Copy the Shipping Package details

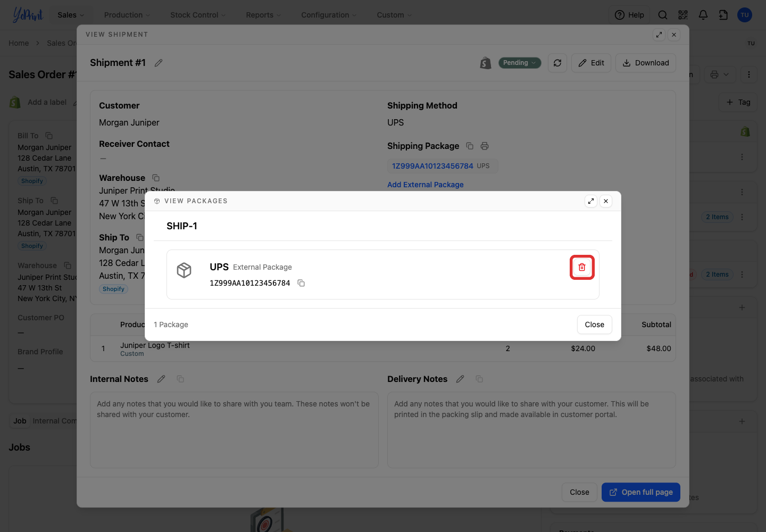coord(470,146)
